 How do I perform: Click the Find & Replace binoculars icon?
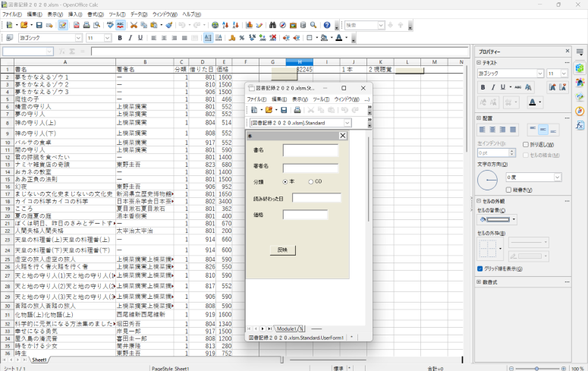[272, 25]
